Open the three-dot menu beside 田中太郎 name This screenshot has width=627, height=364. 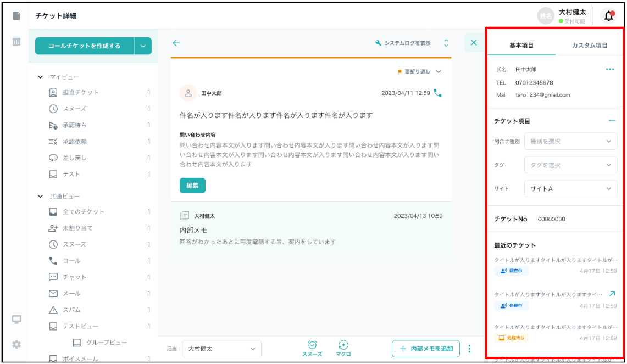coord(610,69)
